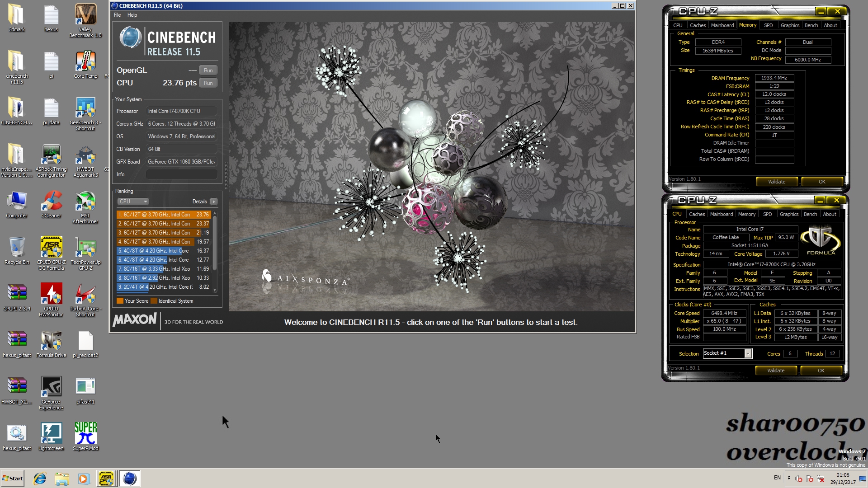Viewport: 868px width, 488px height.
Task: Run the OpenGL benchmark
Action: (x=208, y=70)
